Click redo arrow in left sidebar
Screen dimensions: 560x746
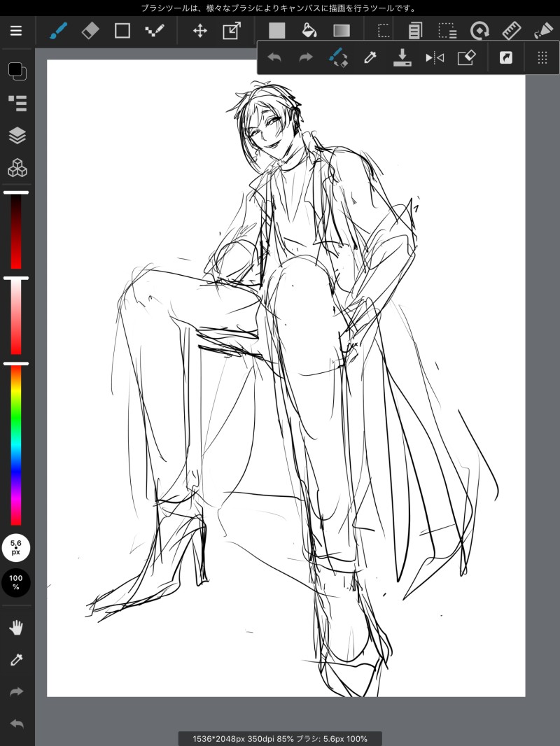pos(16,691)
